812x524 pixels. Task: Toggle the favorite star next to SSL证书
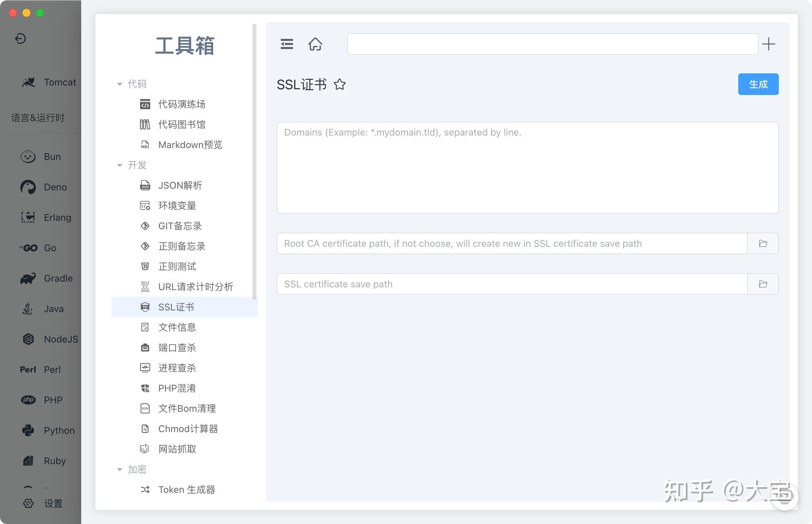[340, 85]
